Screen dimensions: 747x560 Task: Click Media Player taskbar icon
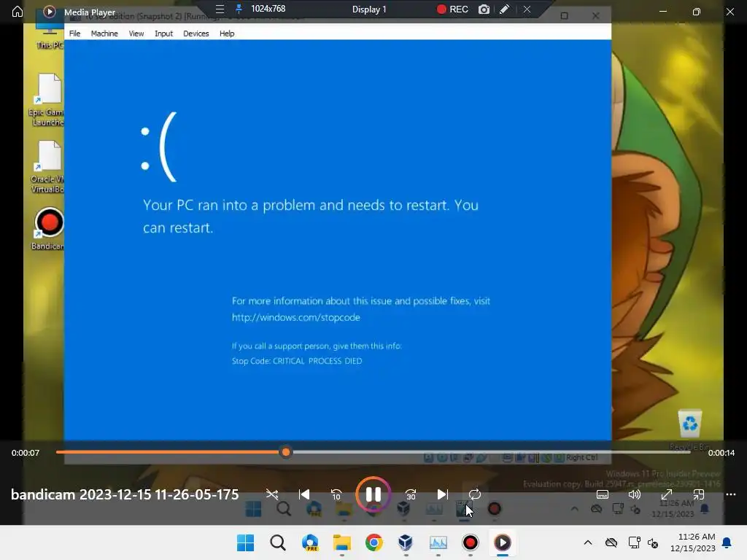(502, 542)
